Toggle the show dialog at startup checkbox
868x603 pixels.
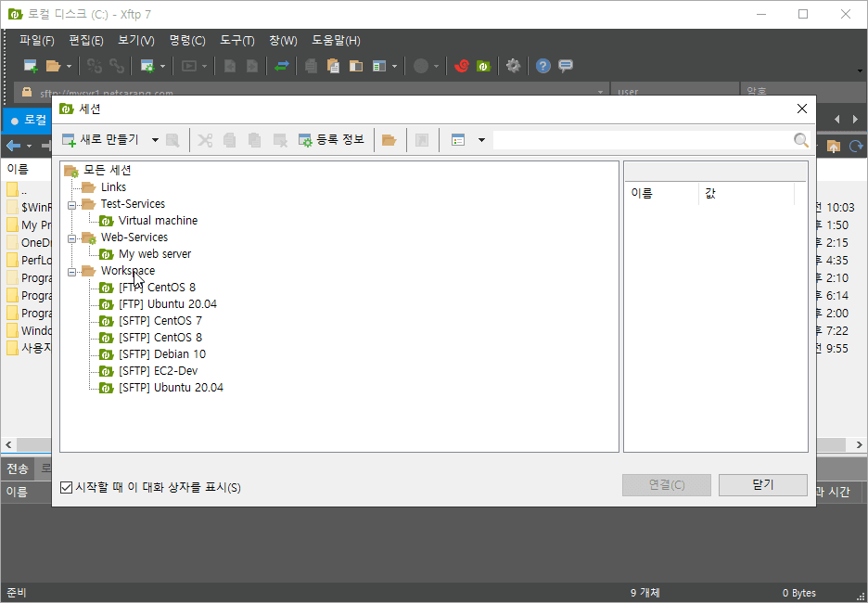(x=67, y=487)
